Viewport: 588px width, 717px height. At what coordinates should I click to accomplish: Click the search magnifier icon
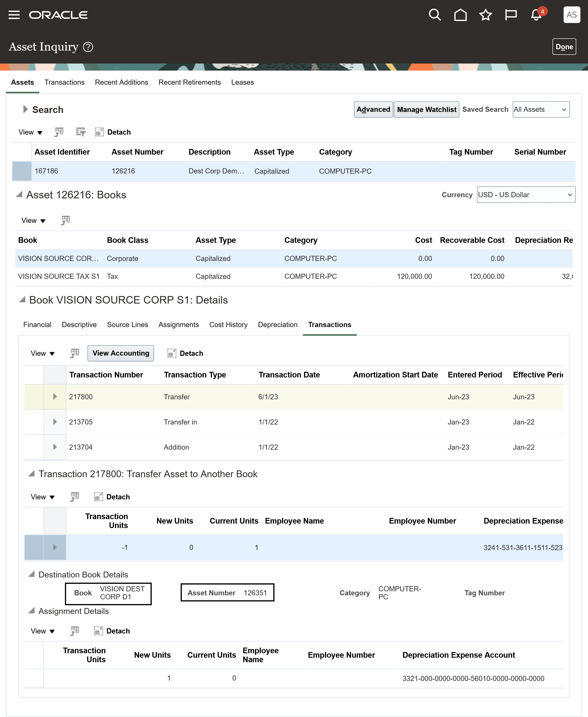pos(435,15)
